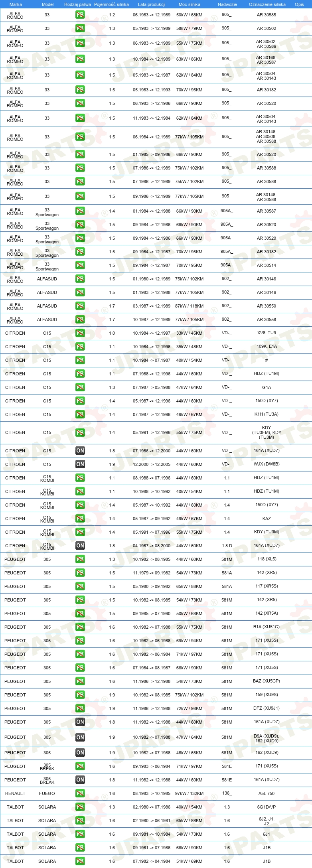Click the Opis column header
The width and height of the screenshot is (312, 868).
(299, 4)
